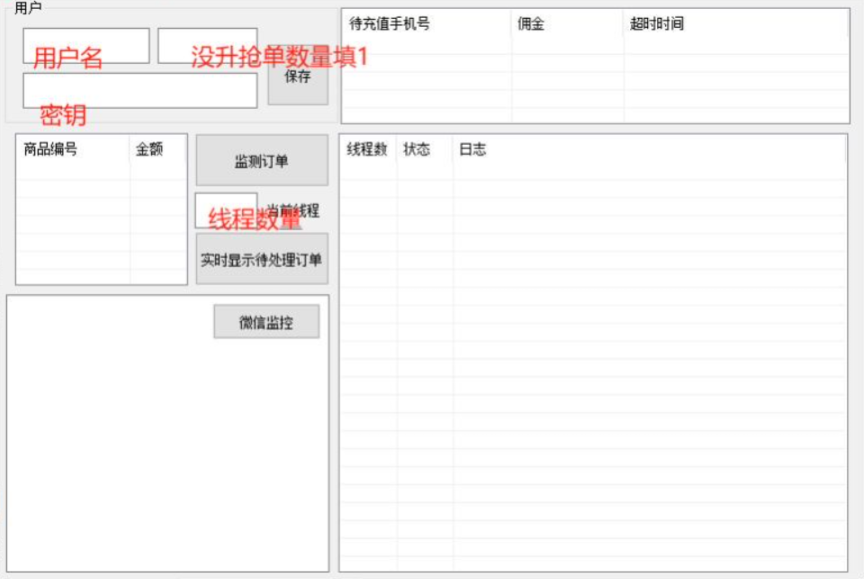864x579 pixels.
Task: Click inside the 用户名 username input field
Action: click(x=85, y=44)
